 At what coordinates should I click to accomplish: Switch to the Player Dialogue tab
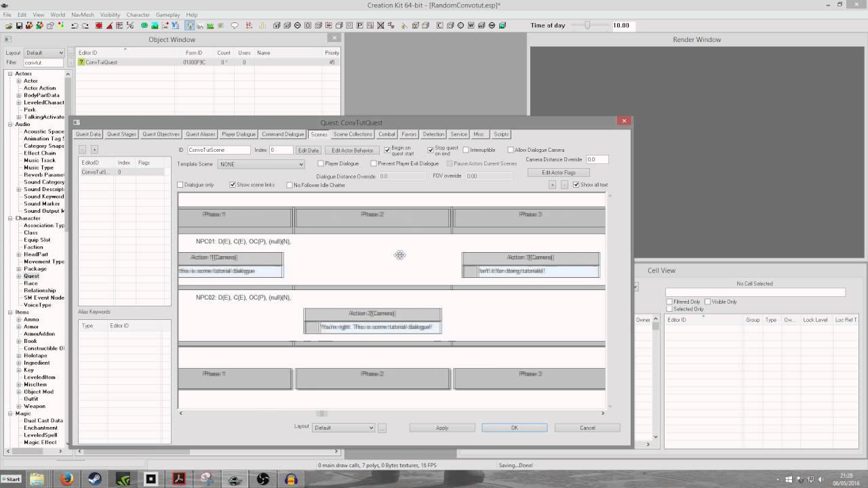click(239, 134)
